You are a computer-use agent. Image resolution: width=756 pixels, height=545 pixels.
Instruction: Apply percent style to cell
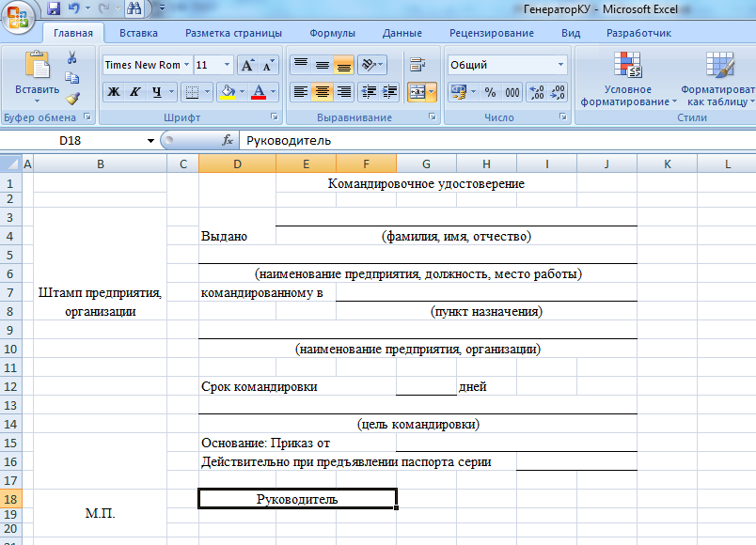tap(490, 92)
